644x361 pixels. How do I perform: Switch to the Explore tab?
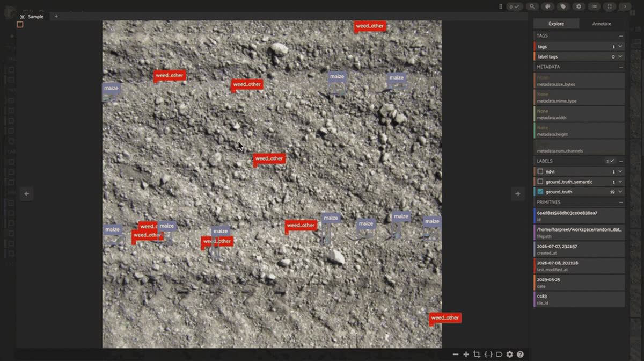pyautogui.click(x=556, y=24)
